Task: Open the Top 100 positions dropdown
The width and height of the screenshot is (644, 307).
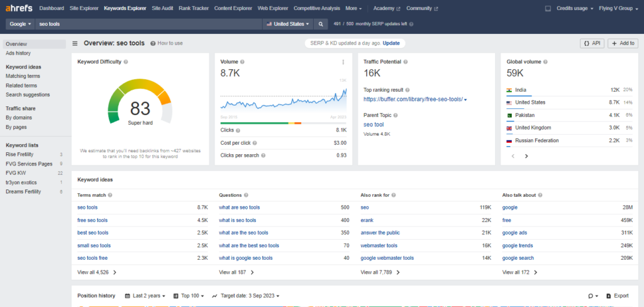Action: point(189,296)
